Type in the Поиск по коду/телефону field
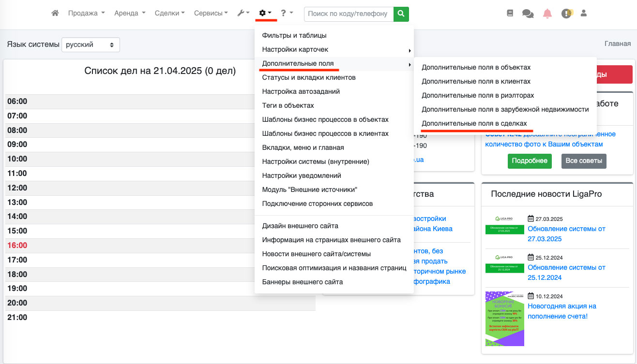This screenshot has width=637, height=364. 349,14
